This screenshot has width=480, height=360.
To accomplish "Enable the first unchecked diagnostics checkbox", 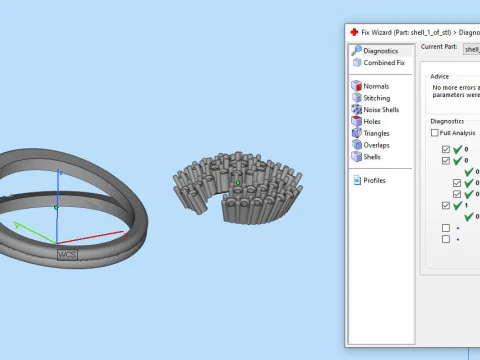I will click(x=446, y=228).
